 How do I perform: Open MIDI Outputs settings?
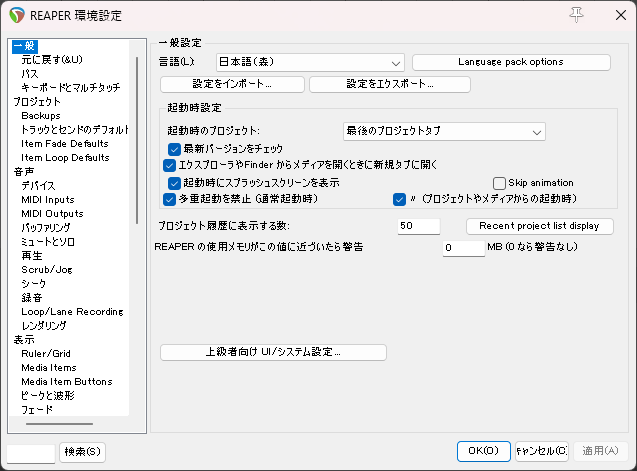pos(52,214)
